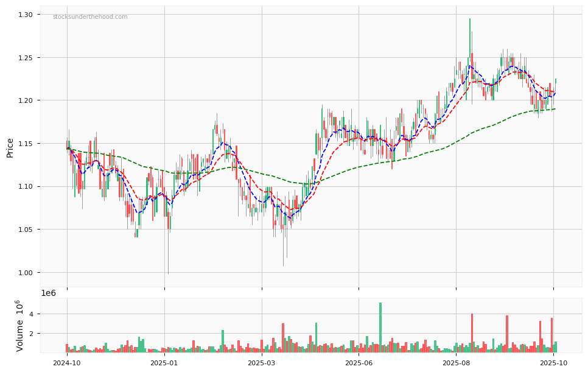Click the tallest green volume bar

pyautogui.click(x=380, y=328)
